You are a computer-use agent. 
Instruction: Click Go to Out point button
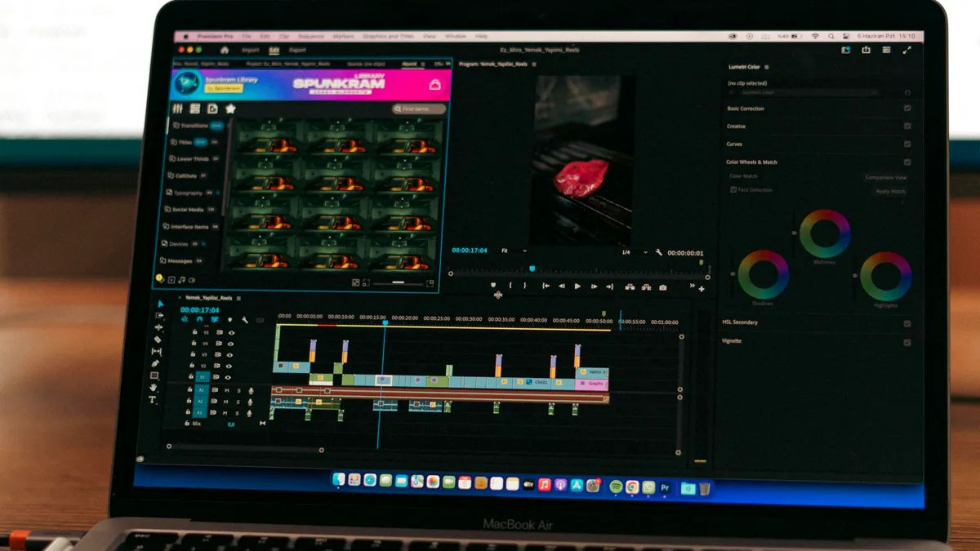click(610, 287)
